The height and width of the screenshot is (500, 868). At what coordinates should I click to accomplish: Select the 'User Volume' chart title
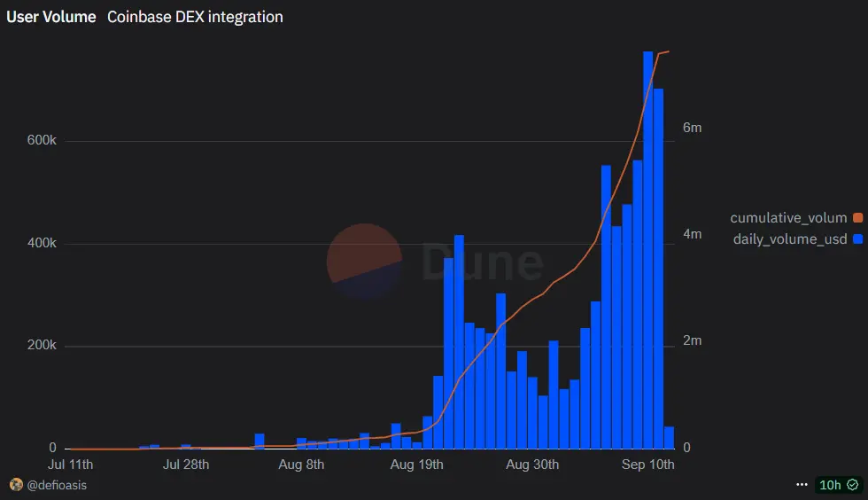(x=51, y=17)
